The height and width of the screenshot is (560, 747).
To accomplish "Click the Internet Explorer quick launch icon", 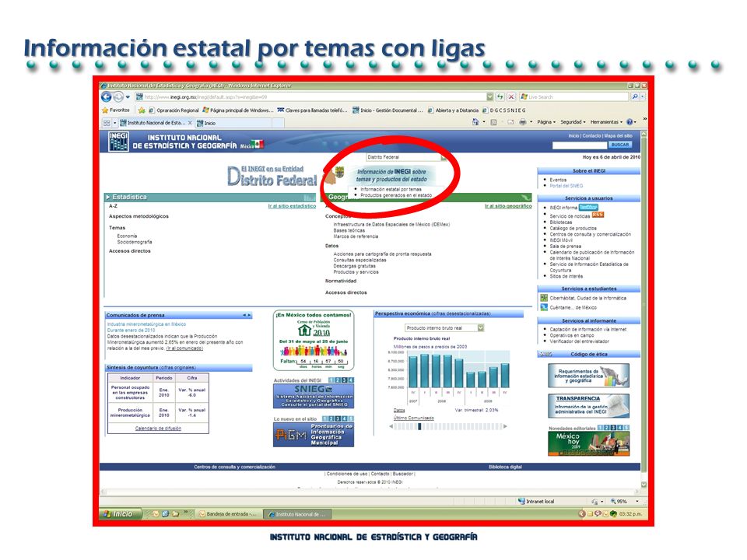I will coord(165,514).
